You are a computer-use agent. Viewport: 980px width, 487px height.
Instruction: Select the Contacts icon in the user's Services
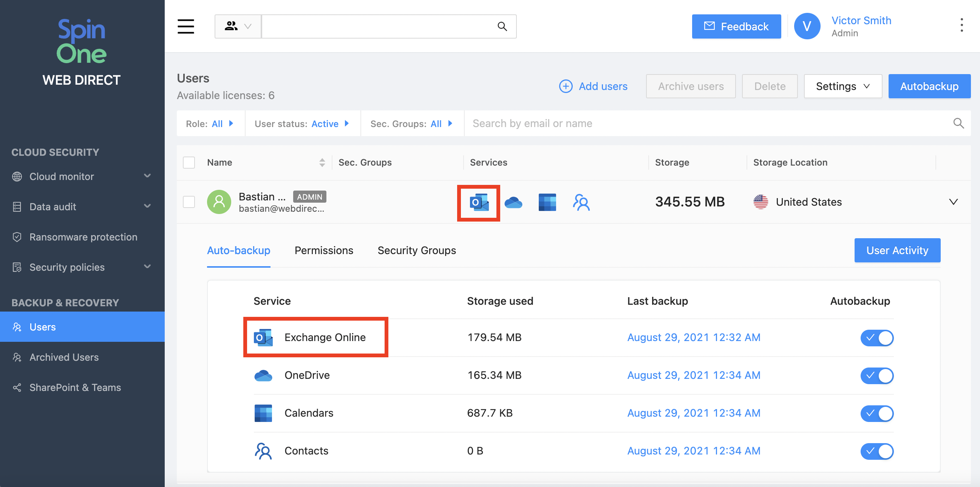click(x=581, y=202)
